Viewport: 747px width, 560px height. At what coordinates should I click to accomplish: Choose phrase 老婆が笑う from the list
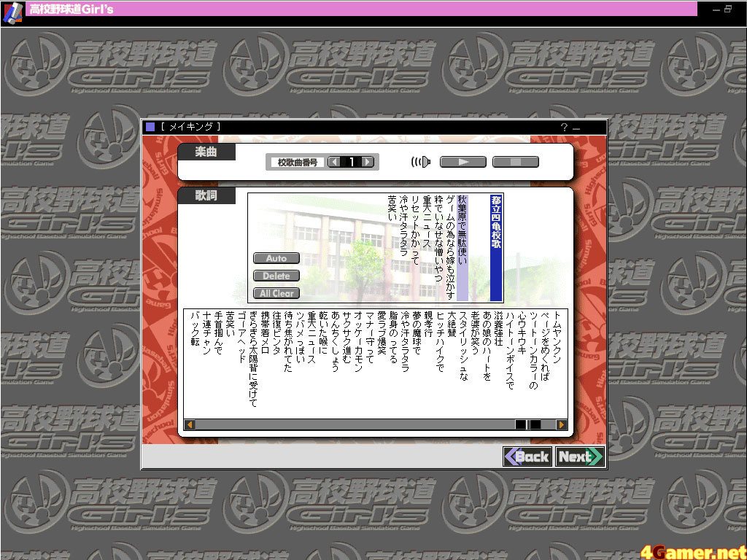click(475, 332)
